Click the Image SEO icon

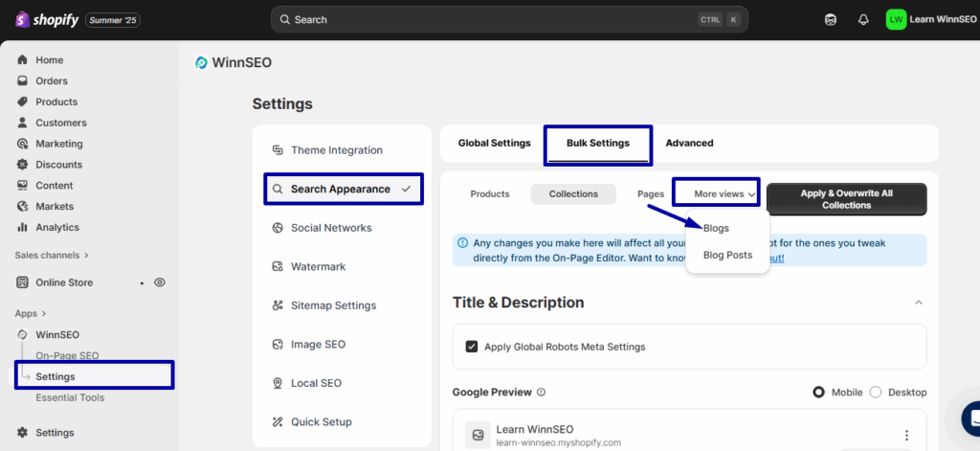(278, 344)
